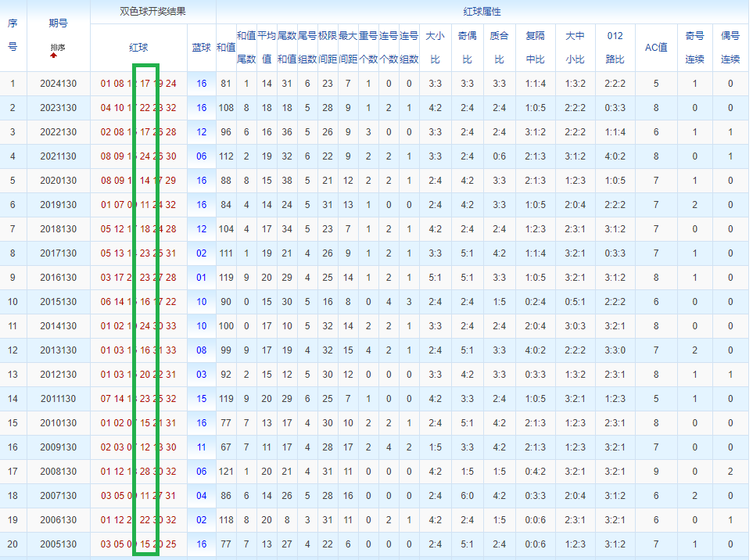Click blue ball 11 in row 2009130
Viewport: 753px width, 560px height.
click(201, 447)
